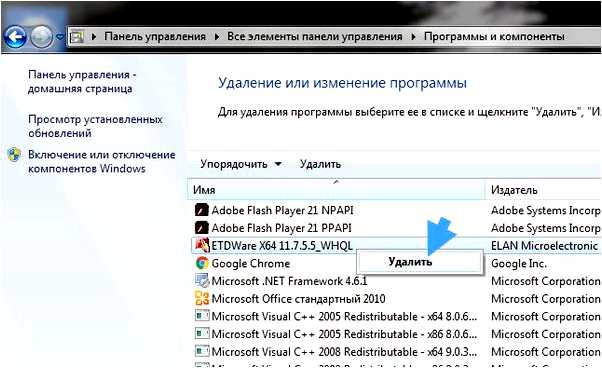Select Google Chrome program name

point(251,263)
